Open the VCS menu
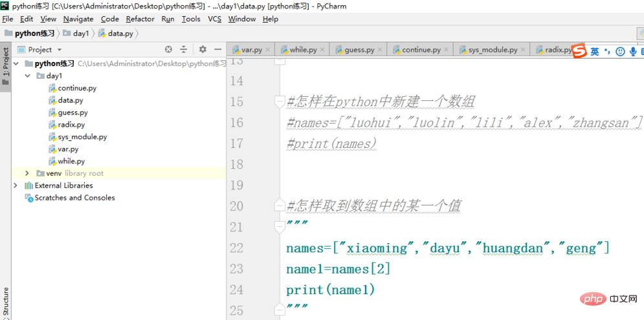This screenshot has height=320, width=644. (214, 19)
